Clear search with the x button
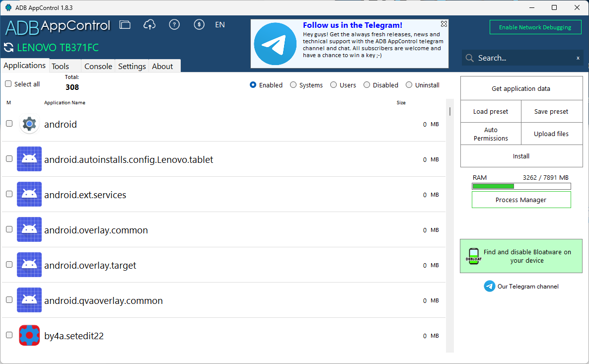This screenshot has height=364, width=589. click(578, 58)
